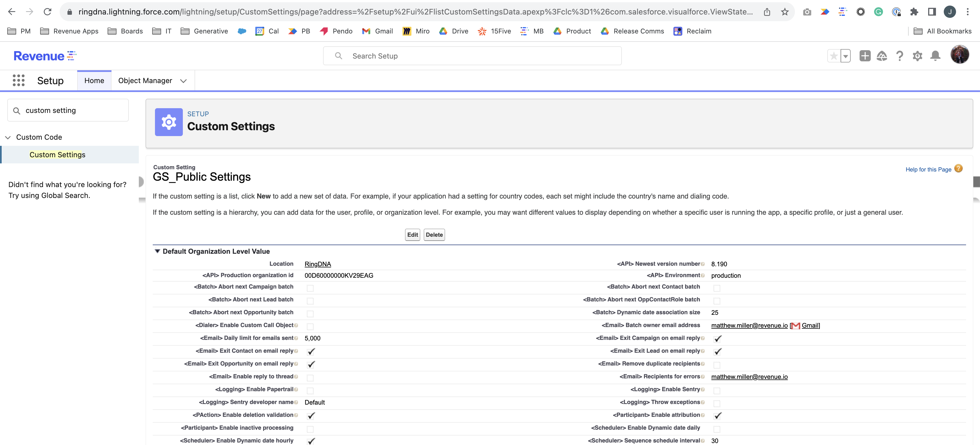Open notifications bell icon

pyautogui.click(x=935, y=56)
